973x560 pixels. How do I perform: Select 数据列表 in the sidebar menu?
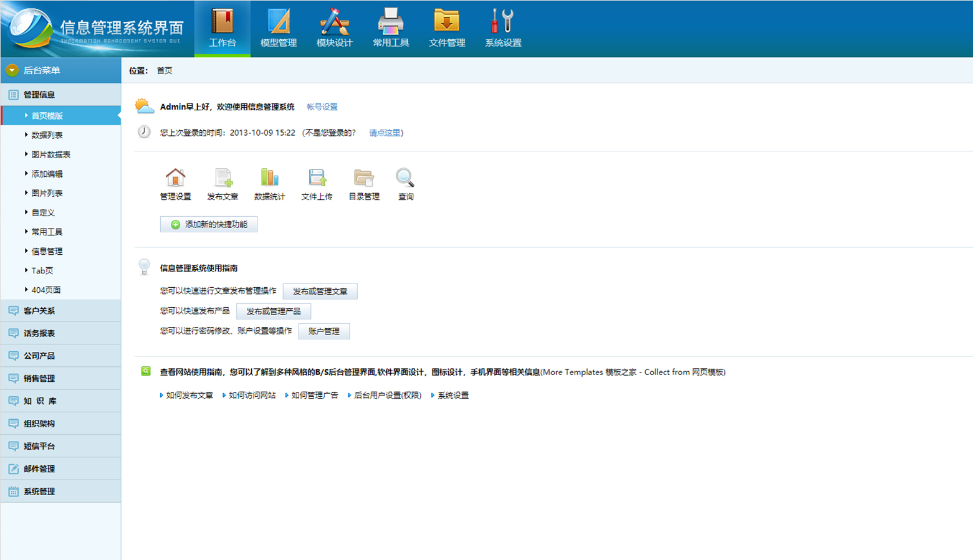pos(47,135)
